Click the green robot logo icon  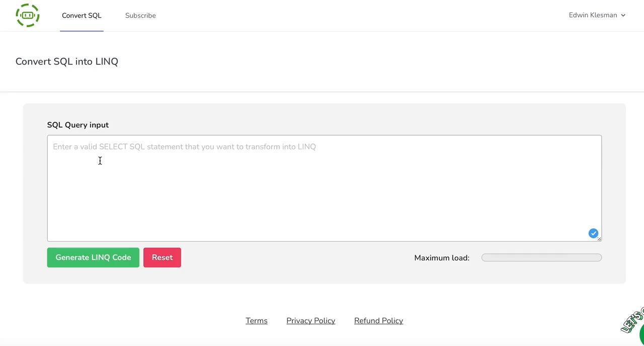tap(28, 15)
